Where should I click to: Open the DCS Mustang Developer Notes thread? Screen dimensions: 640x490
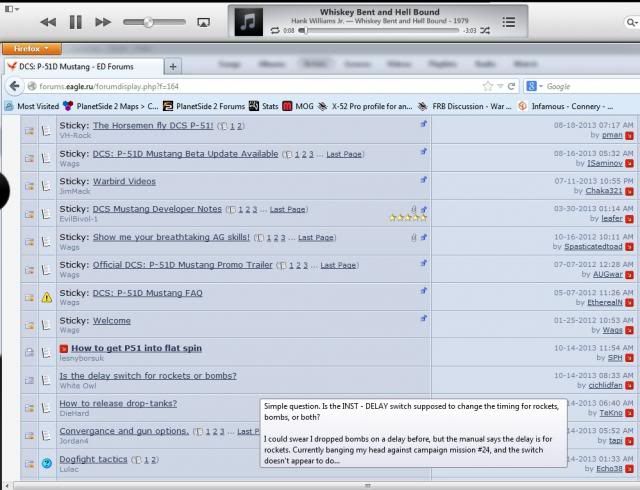tap(157, 209)
